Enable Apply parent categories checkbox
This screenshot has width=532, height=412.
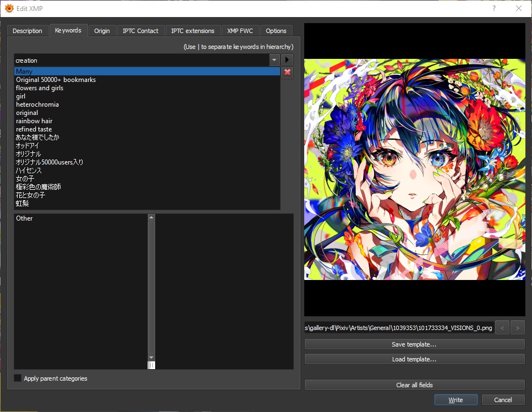tap(18, 378)
